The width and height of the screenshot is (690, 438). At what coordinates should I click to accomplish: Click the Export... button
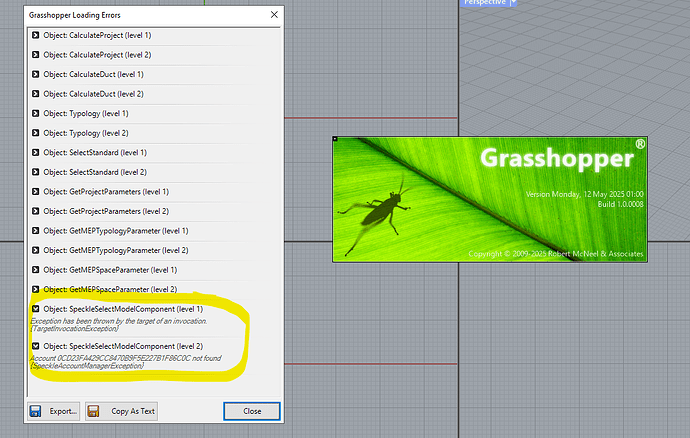54,411
